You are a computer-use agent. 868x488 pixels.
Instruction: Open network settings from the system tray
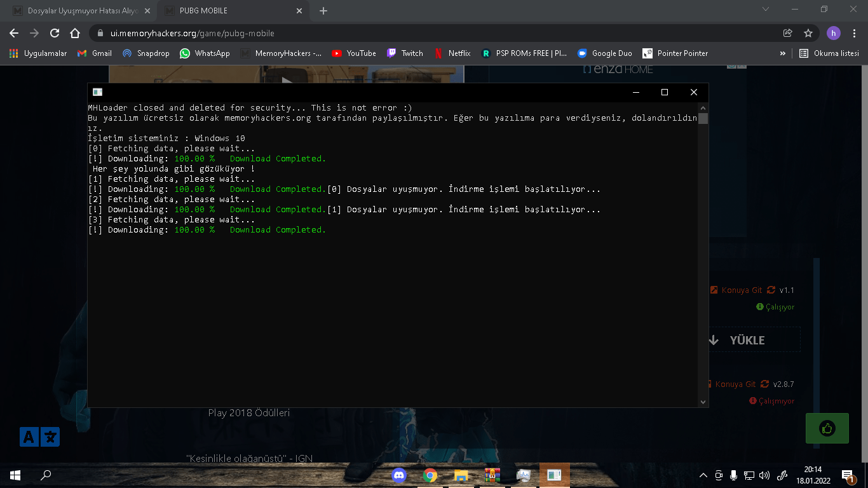click(x=749, y=475)
